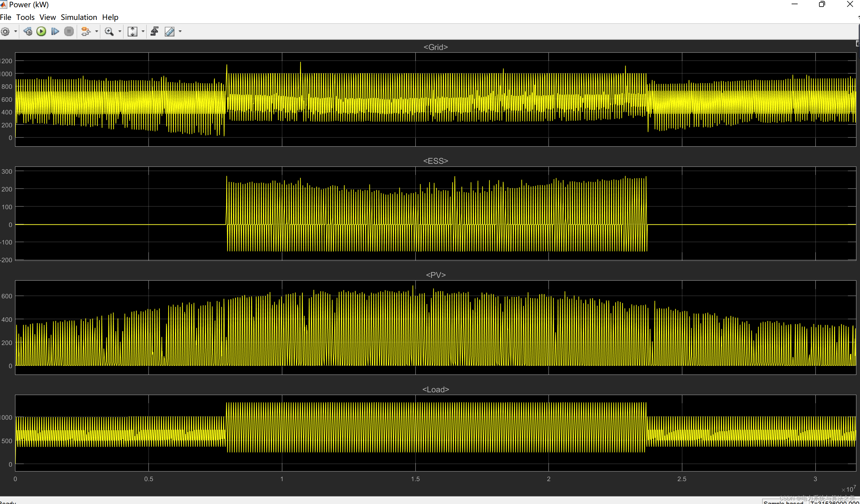Open the View menu
Image resolution: width=860 pixels, height=504 pixels.
(47, 17)
